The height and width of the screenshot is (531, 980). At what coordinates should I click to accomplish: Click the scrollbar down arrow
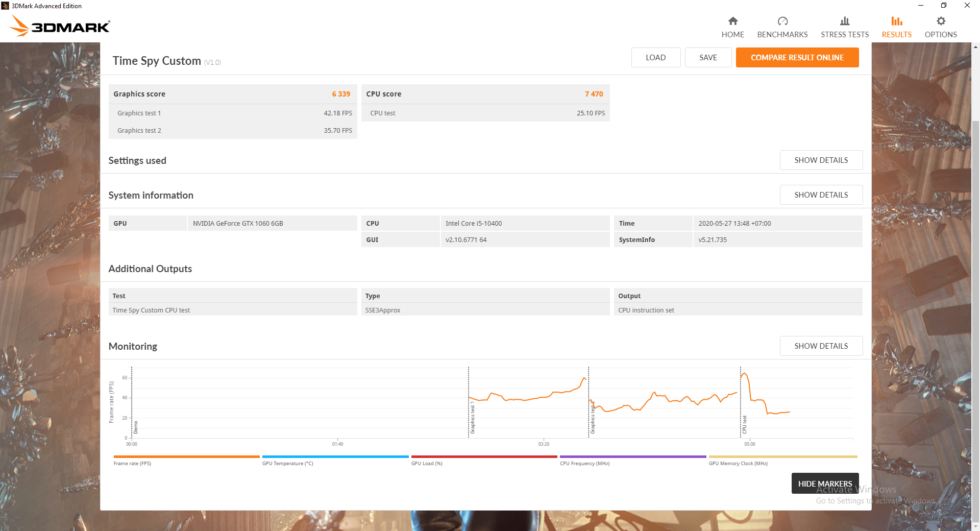point(975,526)
